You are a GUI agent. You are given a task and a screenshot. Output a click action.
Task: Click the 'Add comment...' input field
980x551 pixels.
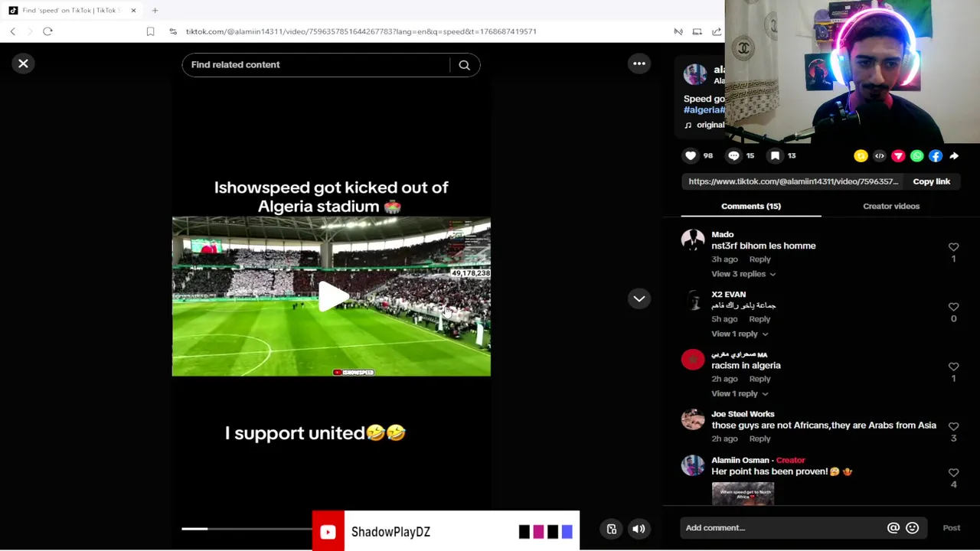coord(781,527)
